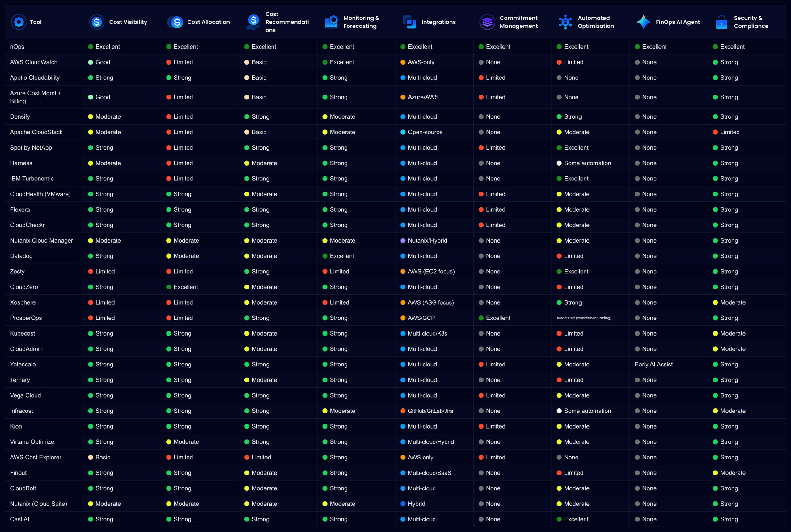
Task: Select the CloudCheckr tool name
Action: tap(27, 225)
